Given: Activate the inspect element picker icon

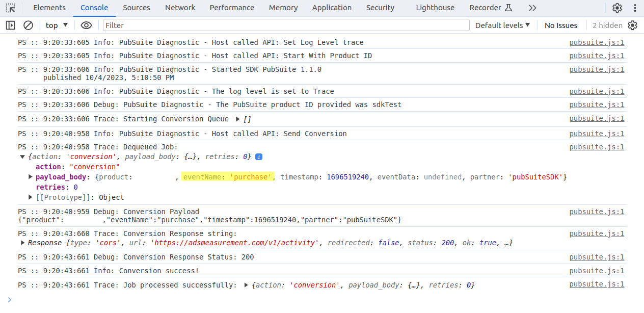Looking at the screenshot, I should tap(11, 8).
